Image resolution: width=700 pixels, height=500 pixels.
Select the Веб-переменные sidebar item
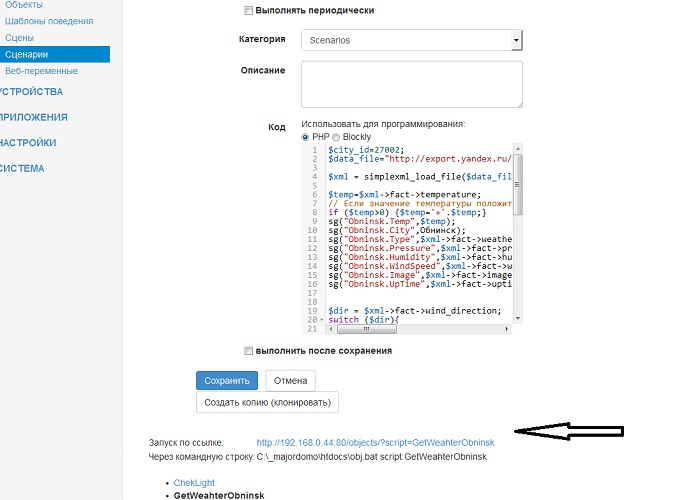click(x=41, y=71)
